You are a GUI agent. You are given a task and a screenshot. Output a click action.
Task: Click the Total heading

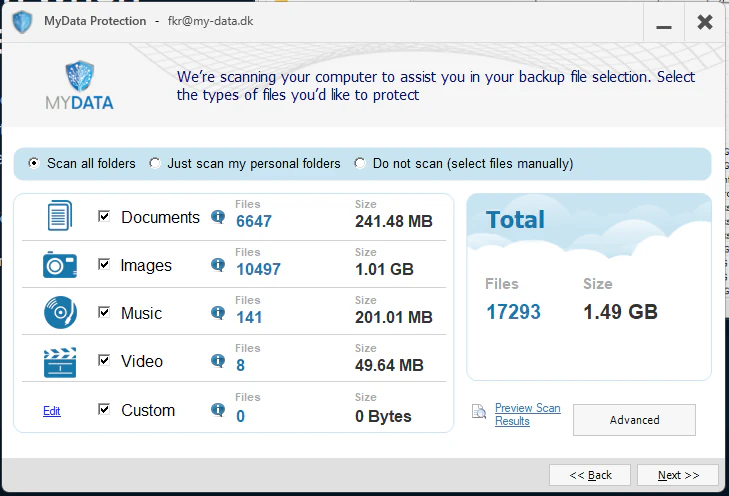(x=515, y=219)
